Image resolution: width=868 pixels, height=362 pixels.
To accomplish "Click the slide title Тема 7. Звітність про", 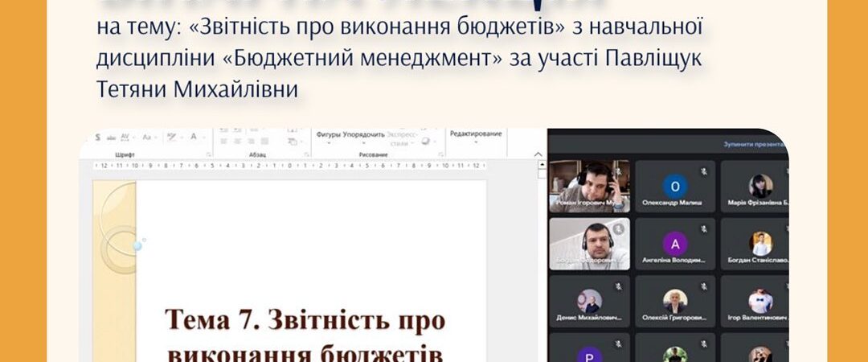I will 305,320.
